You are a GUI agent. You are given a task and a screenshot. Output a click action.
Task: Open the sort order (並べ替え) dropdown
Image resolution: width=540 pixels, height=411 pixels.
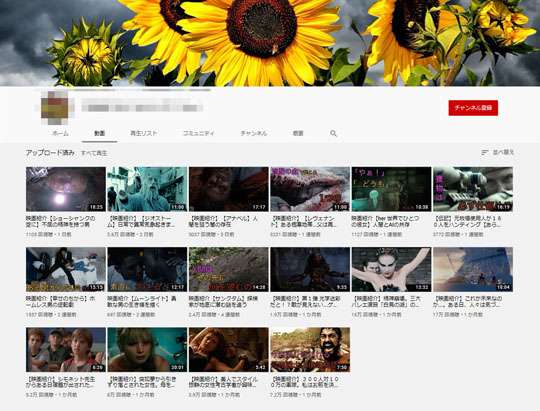(x=498, y=152)
